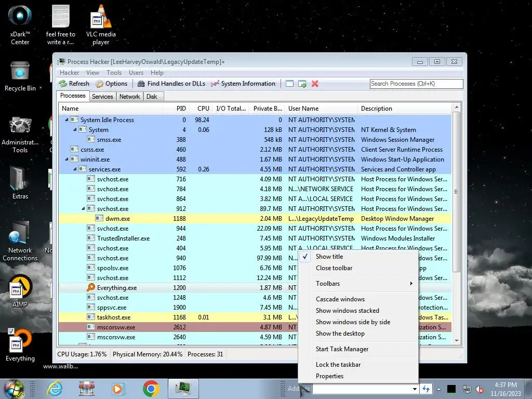The height and width of the screenshot is (399, 532).
Task: Open xDark Center desktop icon
Action: (x=20, y=24)
